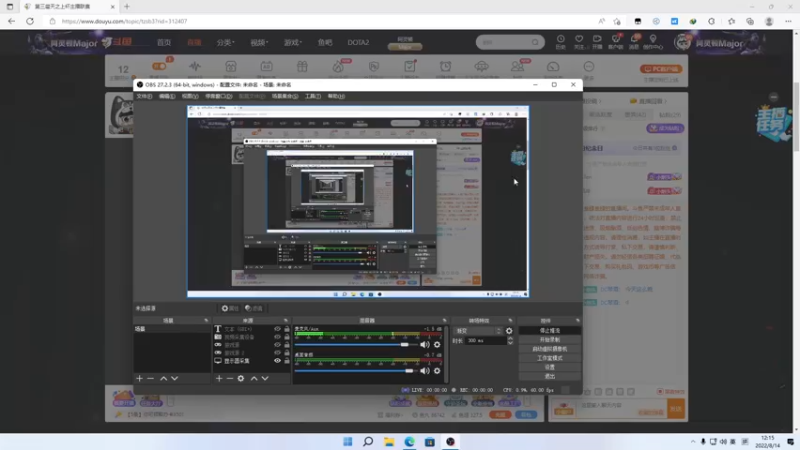Viewport: 800px width, 450px height.
Task: Open the browser settings and more menu
Action: point(788,21)
